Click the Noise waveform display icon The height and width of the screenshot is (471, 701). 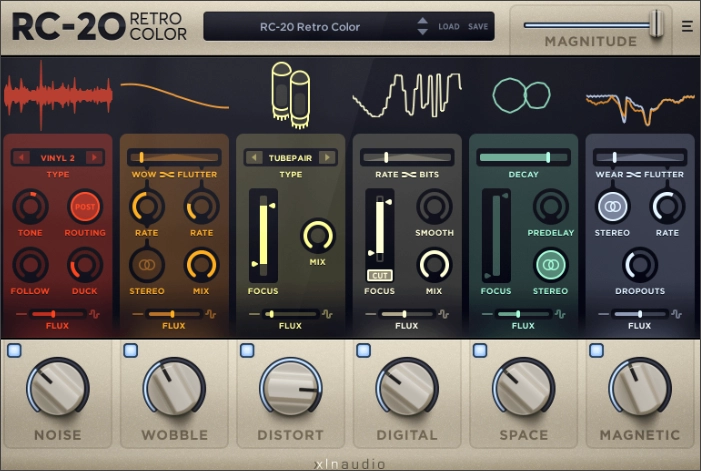click(x=58, y=96)
